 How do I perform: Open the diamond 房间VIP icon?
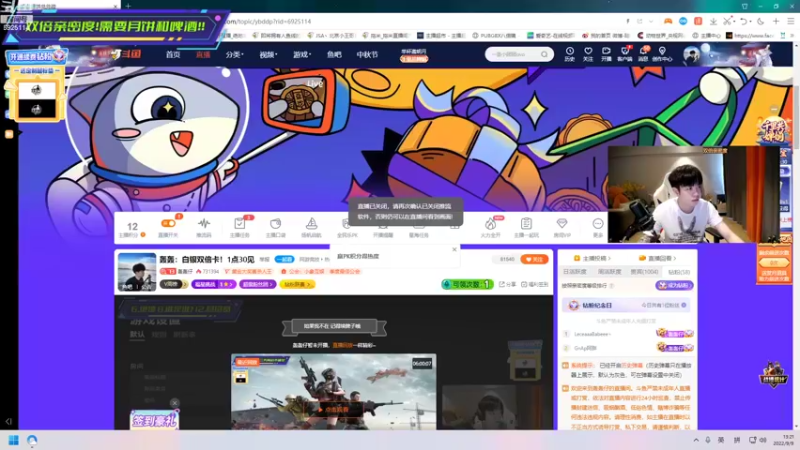coord(562,228)
